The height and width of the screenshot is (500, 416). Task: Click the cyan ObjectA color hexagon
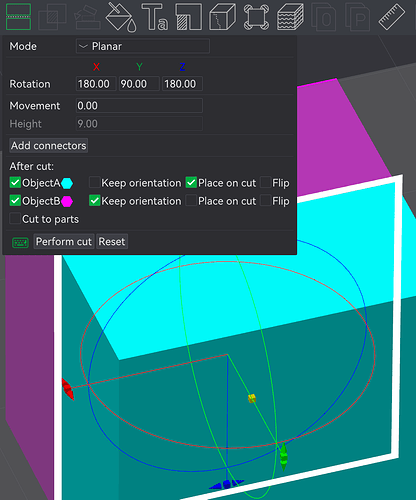coord(67,183)
